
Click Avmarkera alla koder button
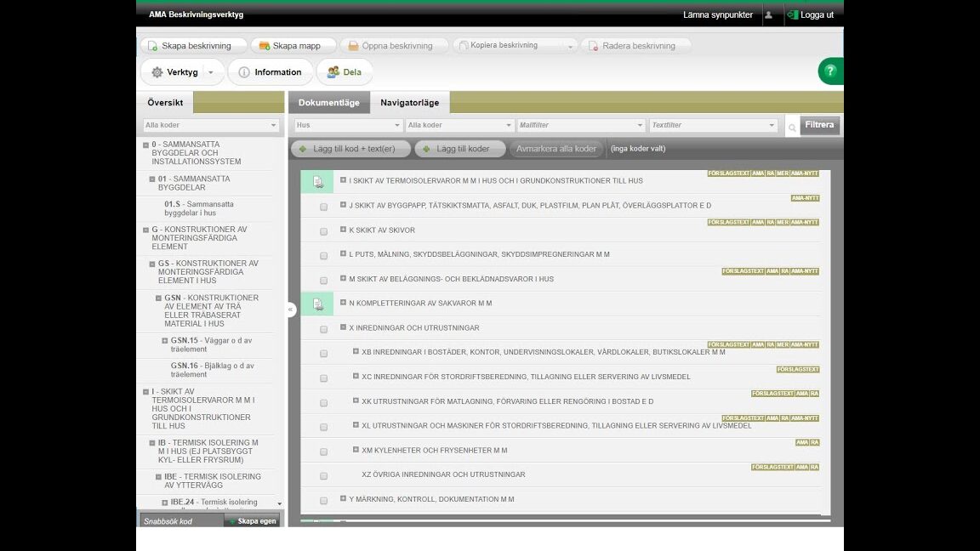(x=556, y=149)
